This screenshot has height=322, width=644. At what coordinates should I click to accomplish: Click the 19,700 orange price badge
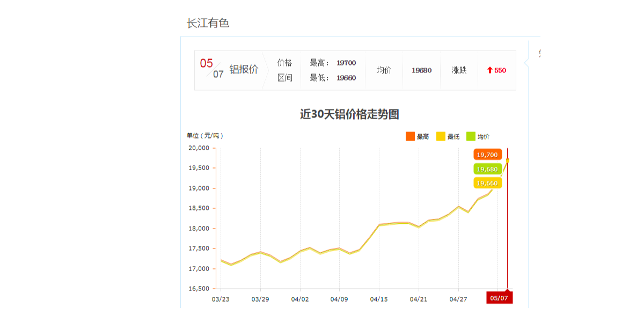click(486, 154)
